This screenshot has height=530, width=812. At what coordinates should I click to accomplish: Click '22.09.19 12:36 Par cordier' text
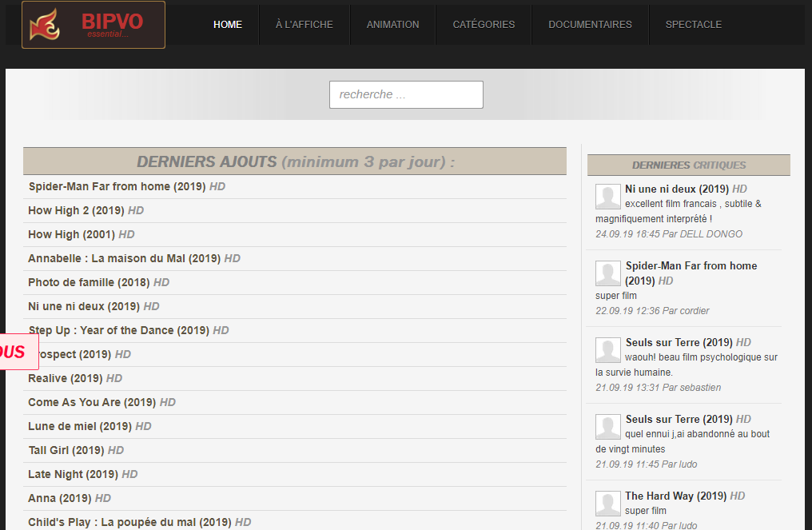click(652, 311)
